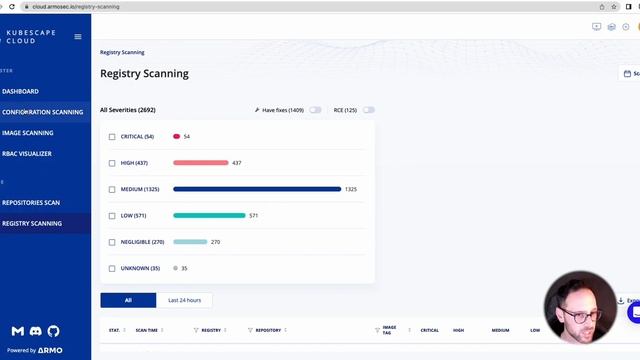Open the GitHub icon link
The height and width of the screenshot is (360, 640).
pyautogui.click(x=53, y=331)
